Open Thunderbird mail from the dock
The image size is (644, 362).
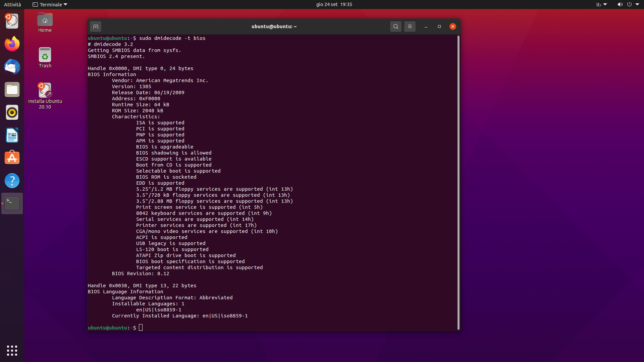(x=12, y=67)
